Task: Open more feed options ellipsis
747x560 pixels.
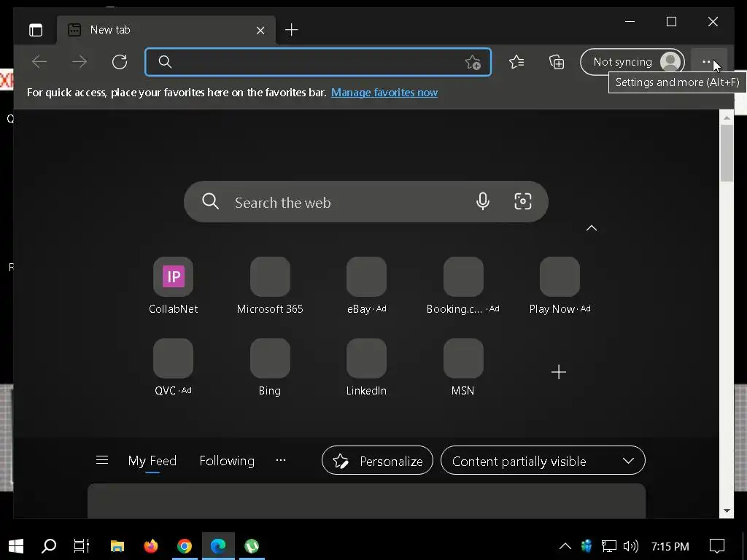Action: pyautogui.click(x=281, y=460)
